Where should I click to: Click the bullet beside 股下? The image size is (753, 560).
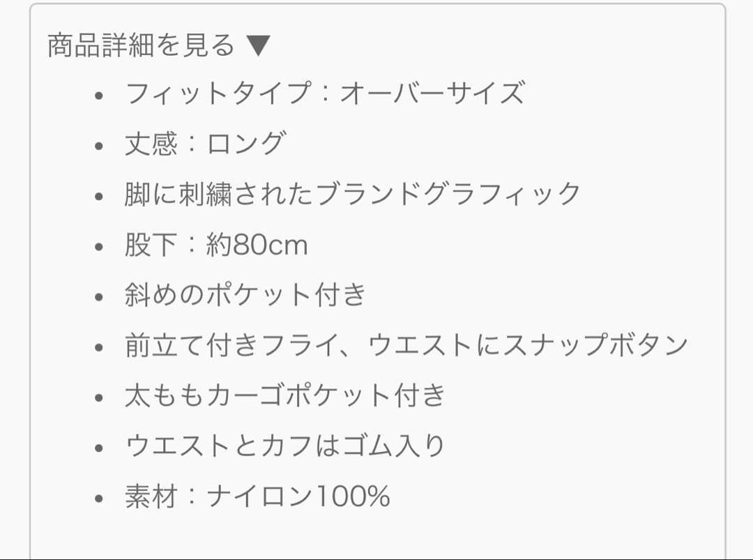pos(100,247)
